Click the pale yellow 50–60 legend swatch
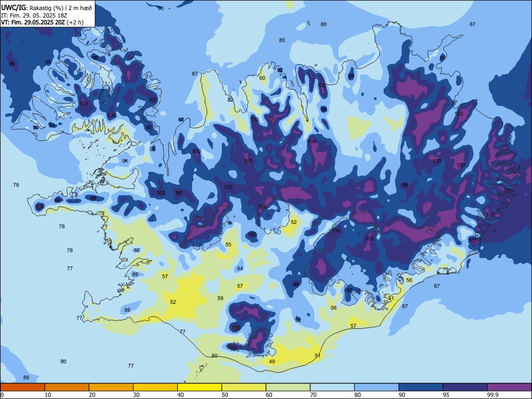The width and height of the screenshot is (532, 399). 244,387
